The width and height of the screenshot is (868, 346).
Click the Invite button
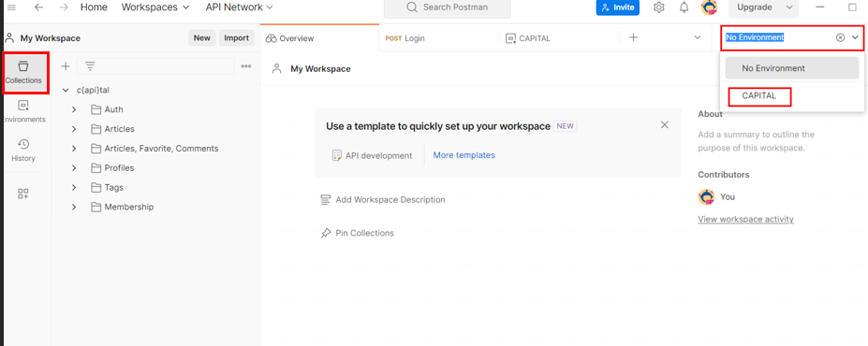(617, 7)
